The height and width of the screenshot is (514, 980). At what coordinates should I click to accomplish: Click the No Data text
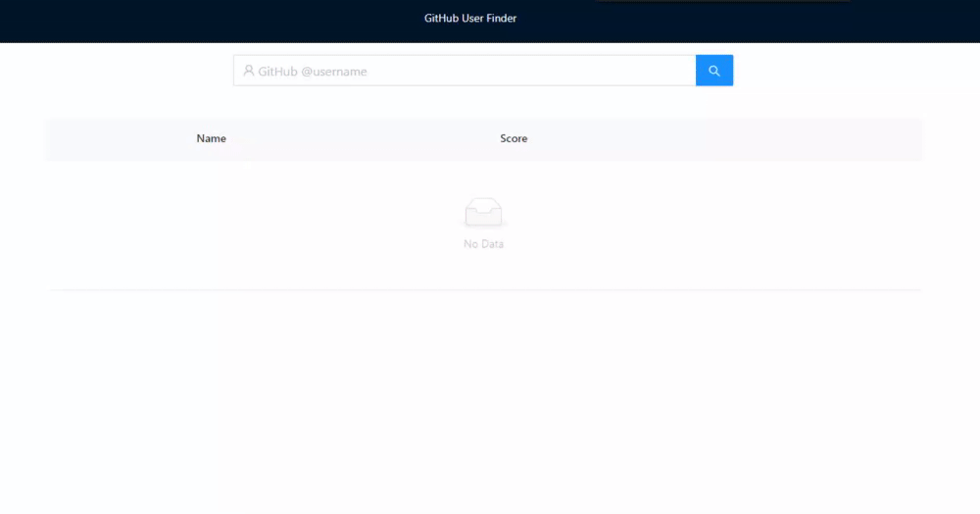pos(484,244)
